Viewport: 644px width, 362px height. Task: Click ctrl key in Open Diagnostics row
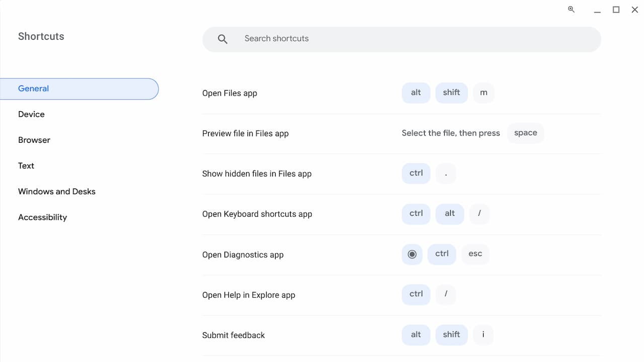click(442, 254)
